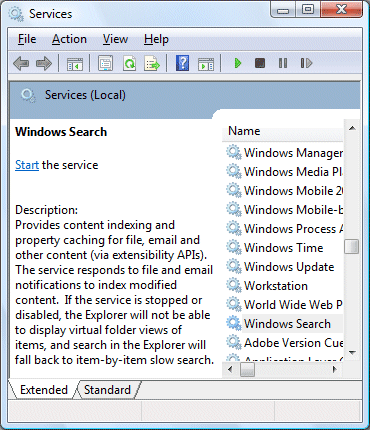Sort list by the Name column header

[x=283, y=131]
